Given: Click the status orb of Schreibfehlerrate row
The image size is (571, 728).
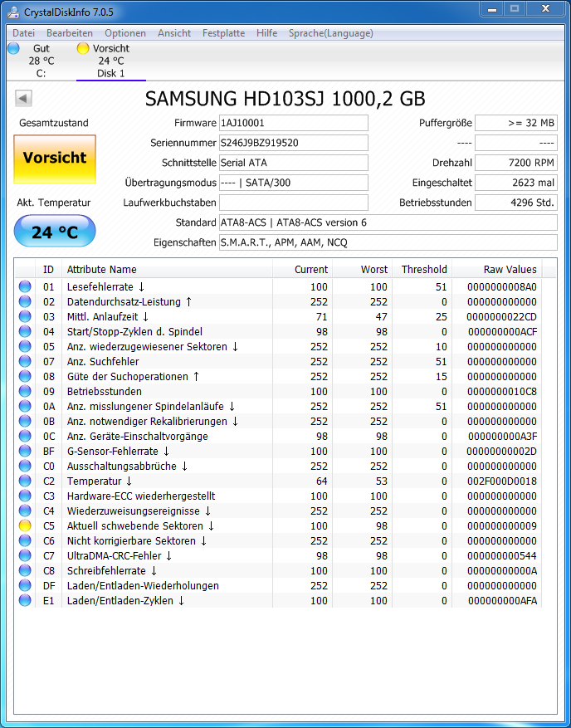Looking at the screenshot, I should click(25, 570).
